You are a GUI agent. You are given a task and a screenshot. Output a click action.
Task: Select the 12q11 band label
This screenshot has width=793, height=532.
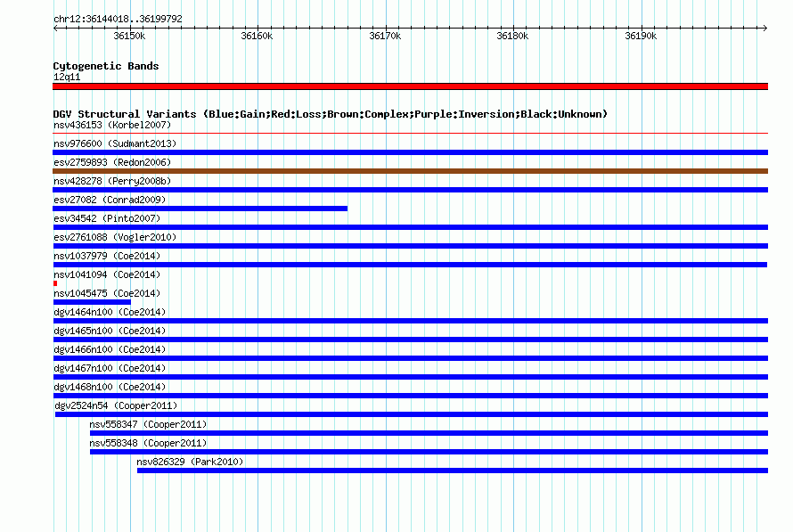coord(67,77)
